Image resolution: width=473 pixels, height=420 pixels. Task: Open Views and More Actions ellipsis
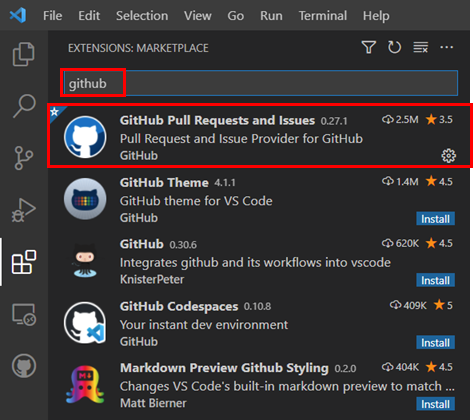pos(446,47)
